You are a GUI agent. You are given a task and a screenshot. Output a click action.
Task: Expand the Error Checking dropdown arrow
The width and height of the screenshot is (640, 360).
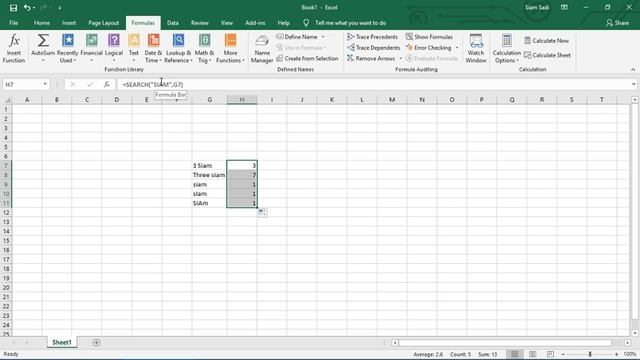click(x=457, y=48)
